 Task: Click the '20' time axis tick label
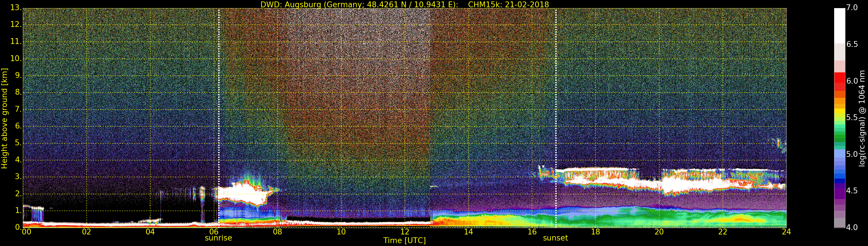click(x=659, y=232)
